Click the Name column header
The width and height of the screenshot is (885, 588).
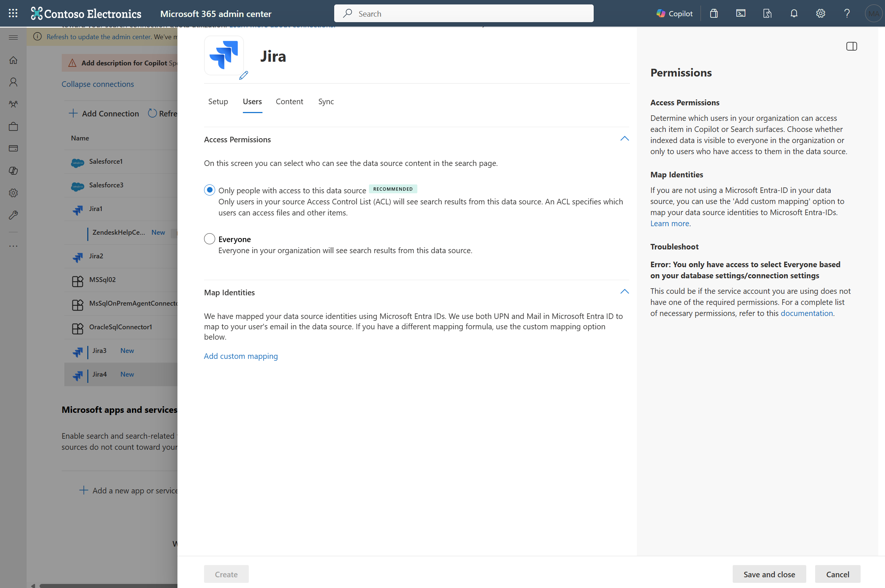click(80, 138)
